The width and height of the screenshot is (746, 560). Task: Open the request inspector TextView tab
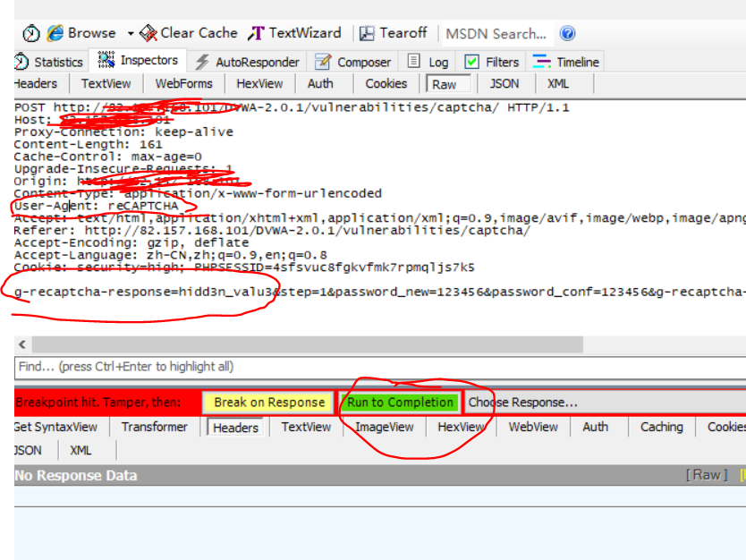pyautogui.click(x=106, y=84)
